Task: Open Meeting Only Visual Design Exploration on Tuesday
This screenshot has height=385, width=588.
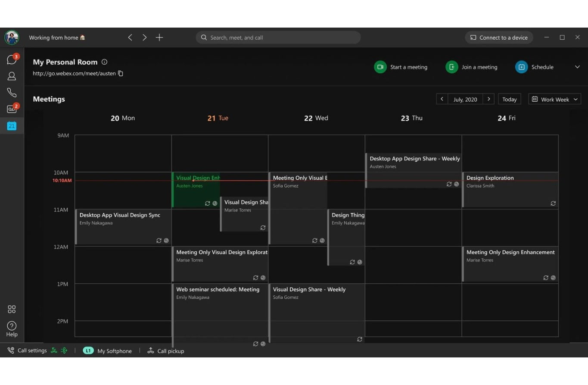Action: click(x=220, y=264)
